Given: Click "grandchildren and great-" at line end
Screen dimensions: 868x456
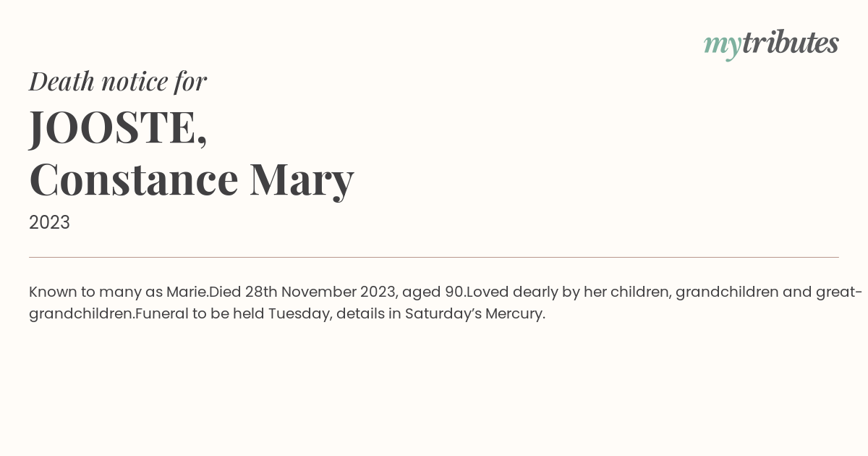Looking at the screenshot, I should [x=769, y=292].
